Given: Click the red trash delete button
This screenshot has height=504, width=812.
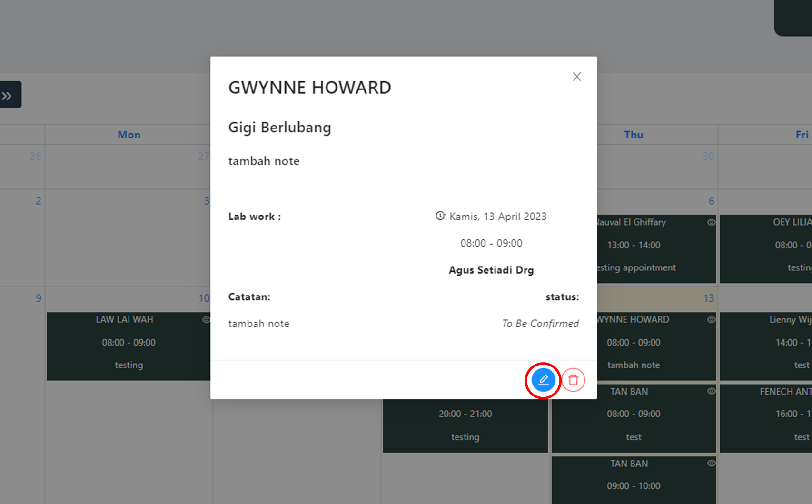Looking at the screenshot, I should coord(574,380).
